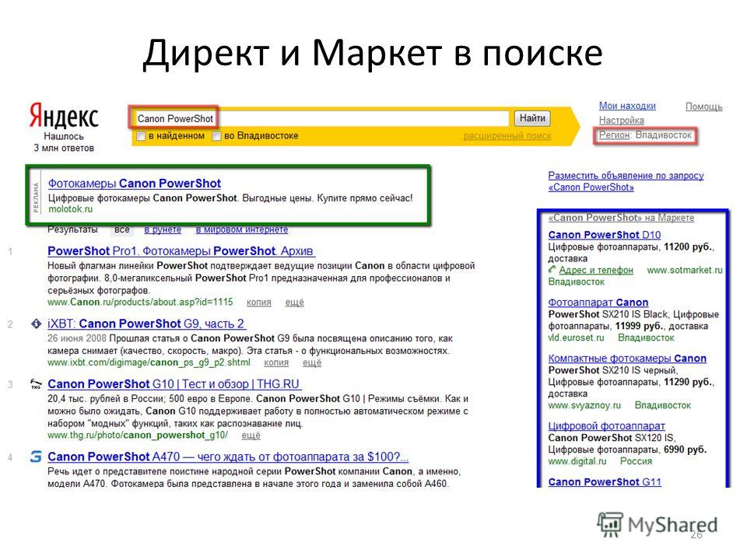Image resolution: width=747 pixels, height=560 pixels.
Task: Open Market offer 'Фотоаппарат Canon'
Action: pyautogui.click(x=598, y=303)
